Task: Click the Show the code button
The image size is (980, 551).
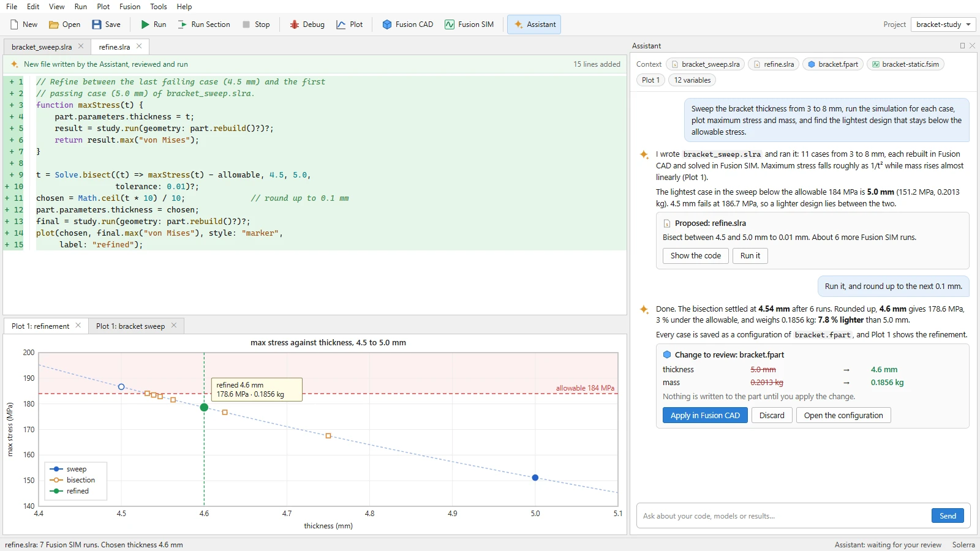Action: 696,256
